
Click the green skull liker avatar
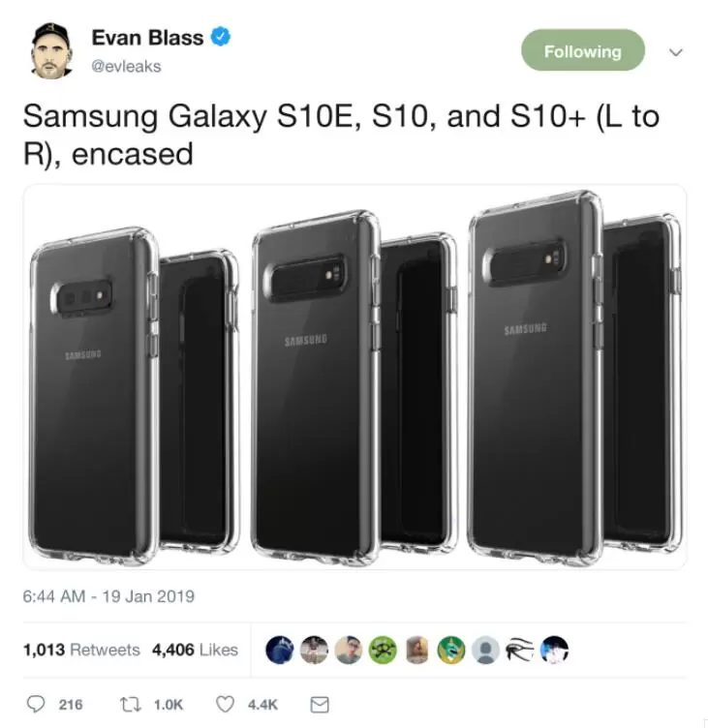383,649
